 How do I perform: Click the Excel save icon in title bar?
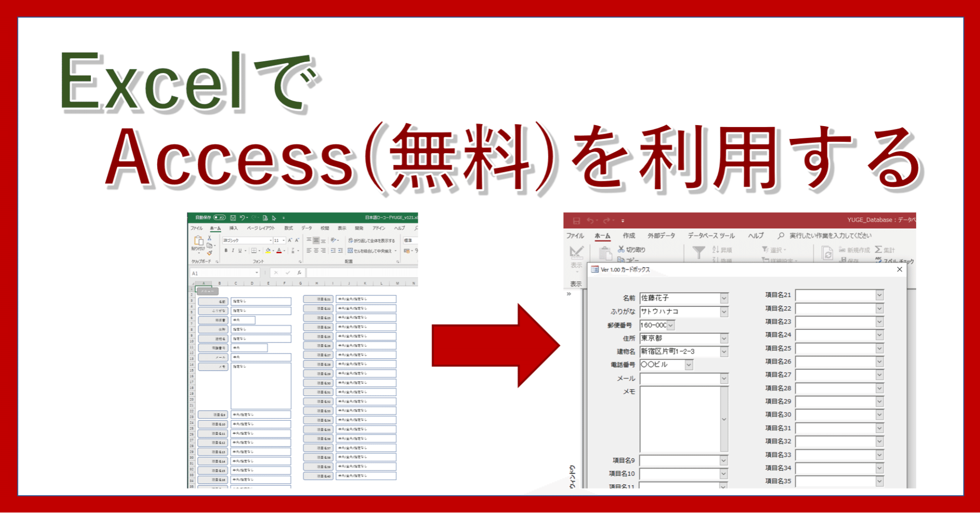point(233,218)
